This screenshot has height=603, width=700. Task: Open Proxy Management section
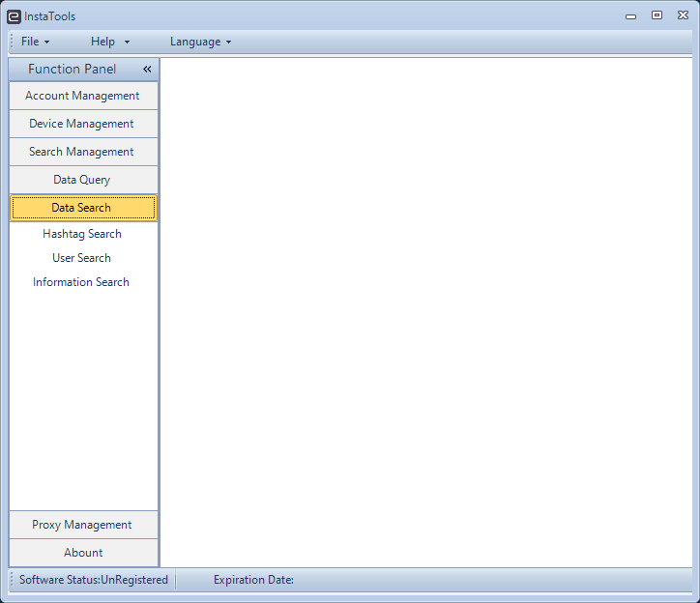(x=83, y=525)
